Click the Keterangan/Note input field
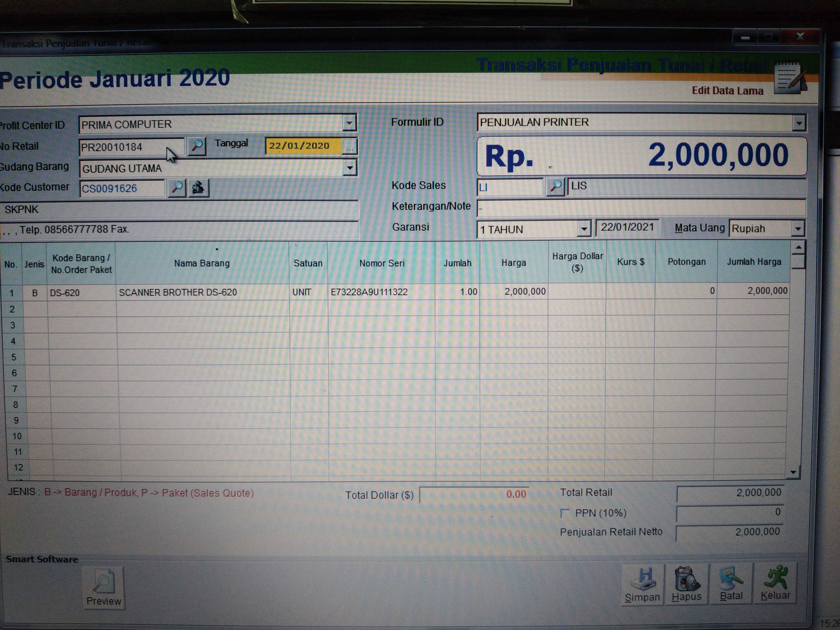Image resolution: width=840 pixels, height=630 pixels. (640, 208)
